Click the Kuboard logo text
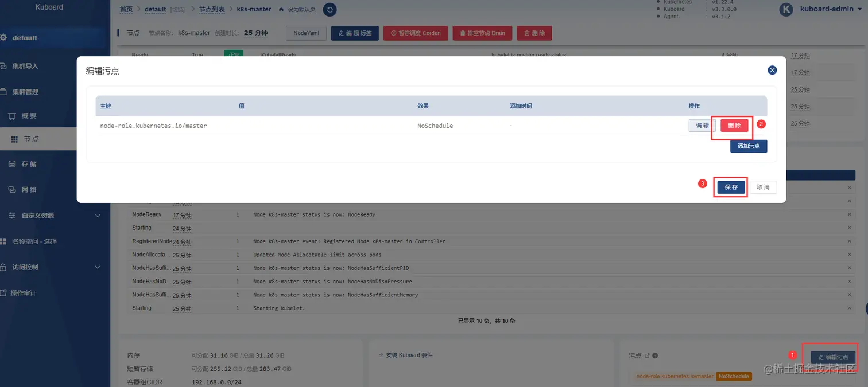 (49, 7)
